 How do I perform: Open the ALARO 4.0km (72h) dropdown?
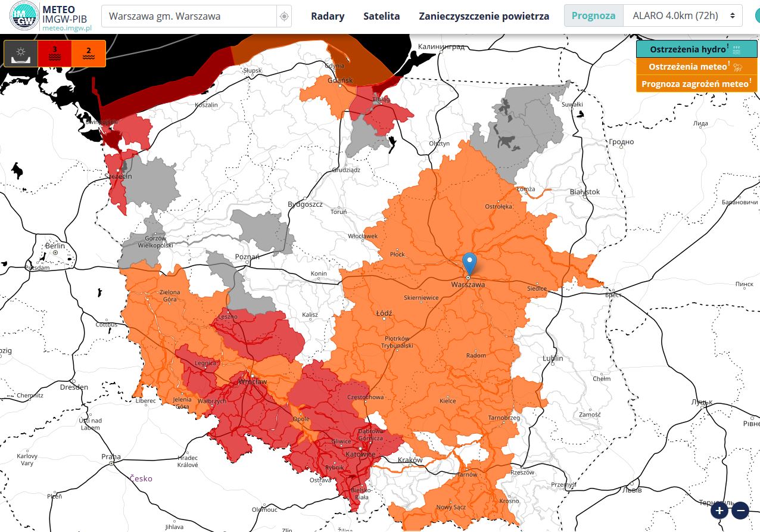(x=683, y=16)
